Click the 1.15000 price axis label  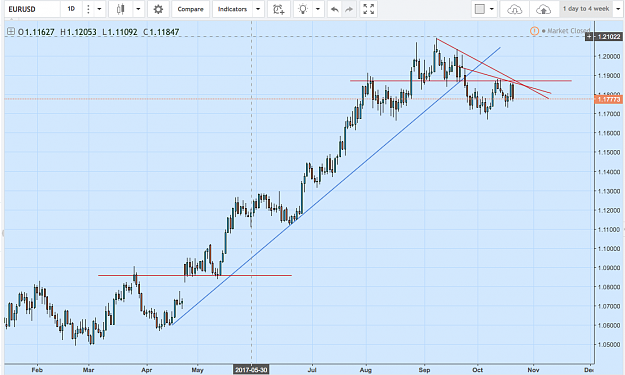pos(609,152)
